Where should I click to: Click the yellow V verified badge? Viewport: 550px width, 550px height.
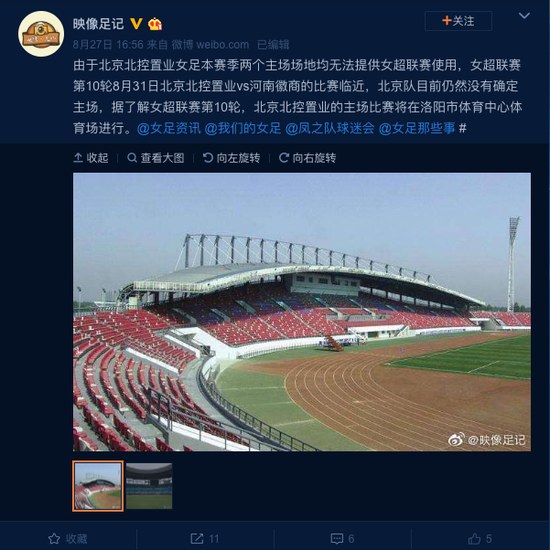tap(136, 24)
